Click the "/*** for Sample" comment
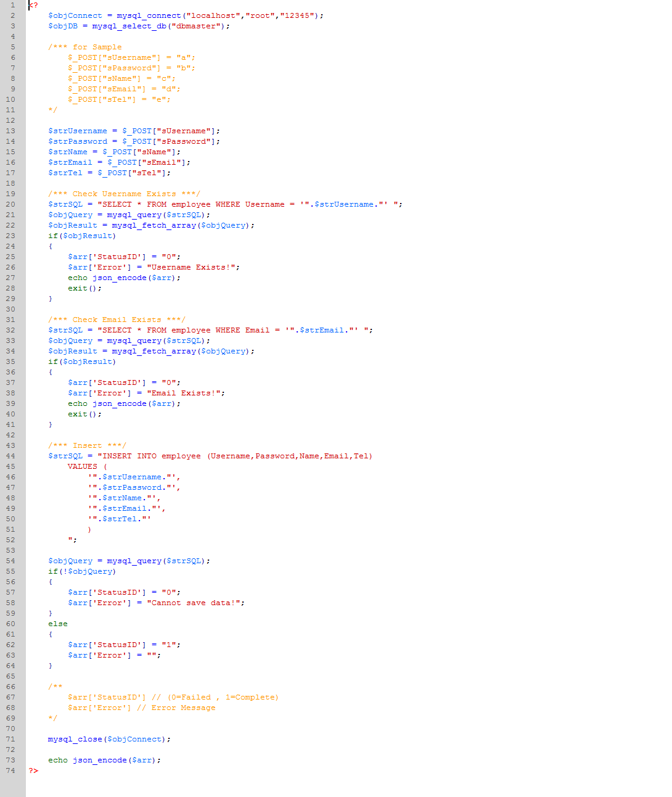The image size is (672, 797). click(x=85, y=47)
